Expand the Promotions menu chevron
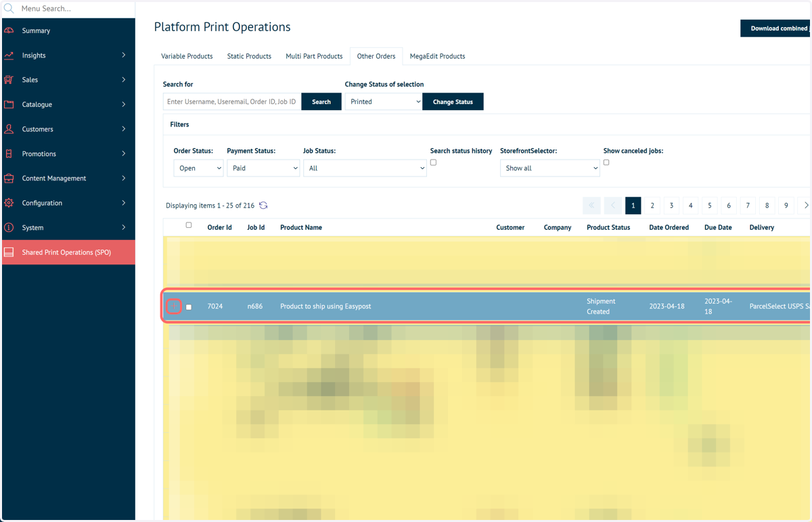812x522 pixels. coord(124,153)
